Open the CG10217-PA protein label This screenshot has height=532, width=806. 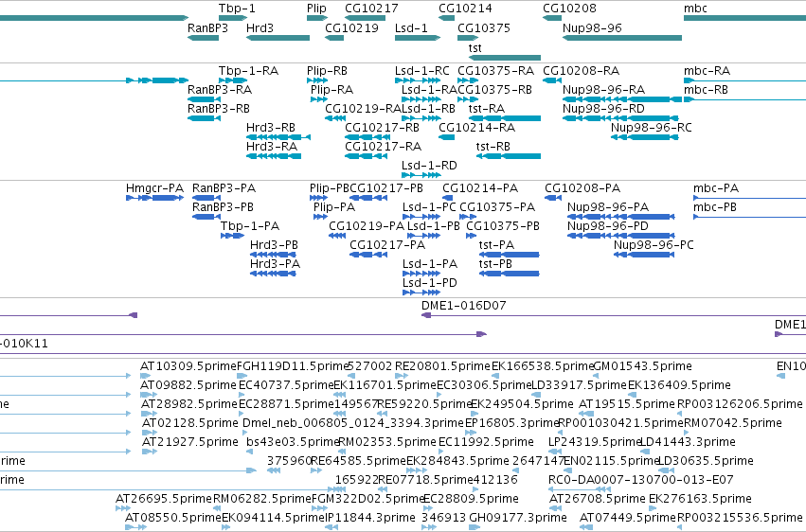click(387, 245)
